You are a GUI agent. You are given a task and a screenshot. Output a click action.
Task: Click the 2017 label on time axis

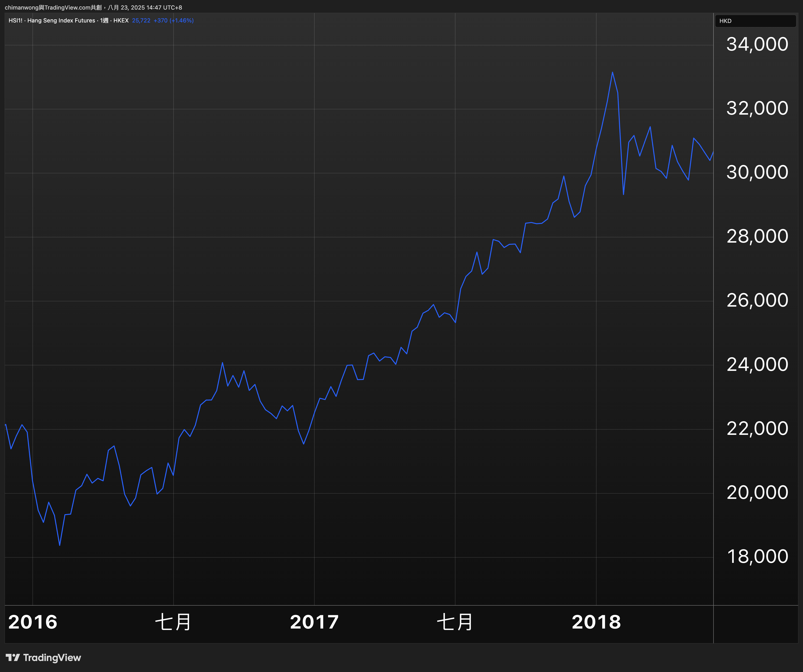(x=314, y=622)
